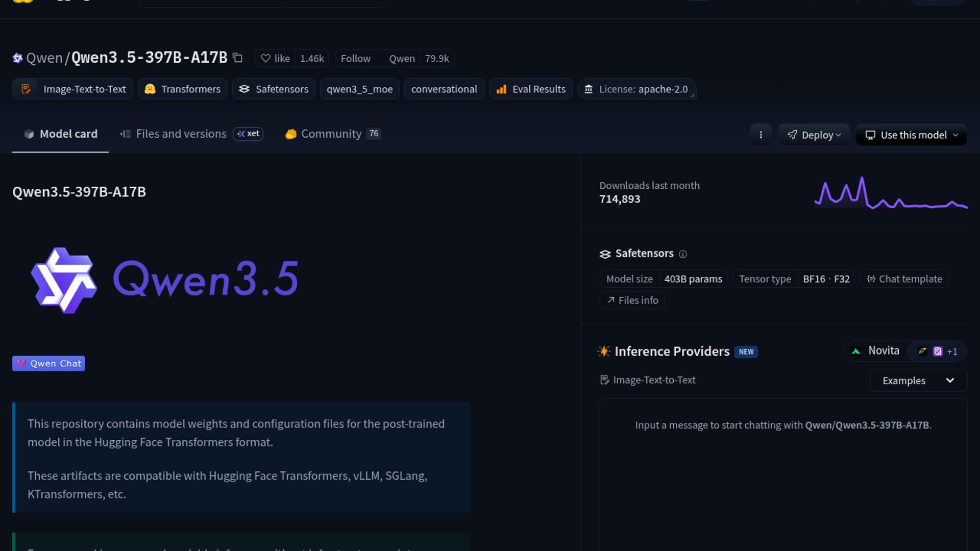The width and height of the screenshot is (980, 551).
Task: Open the Community tab
Action: click(331, 134)
